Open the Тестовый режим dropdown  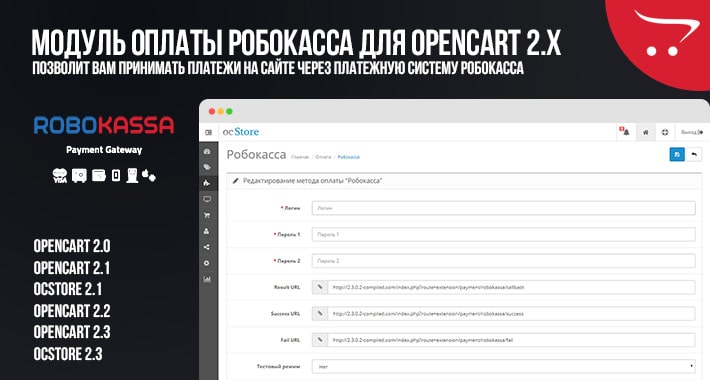coord(504,366)
